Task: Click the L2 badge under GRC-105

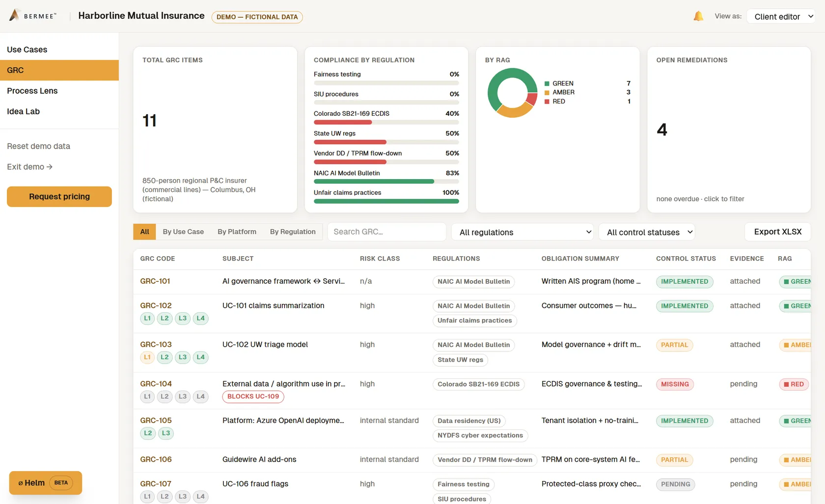Action: pyautogui.click(x=148, y=433)
